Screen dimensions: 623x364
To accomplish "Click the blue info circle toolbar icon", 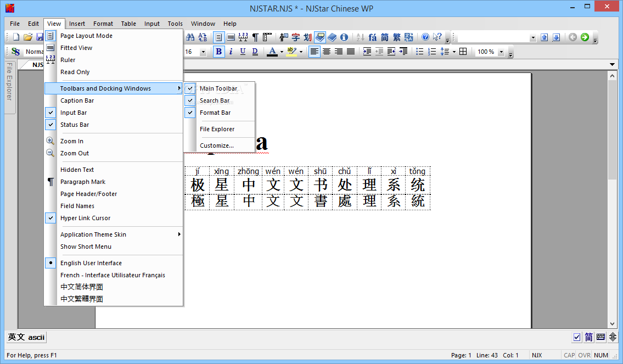I will point(344,37).
